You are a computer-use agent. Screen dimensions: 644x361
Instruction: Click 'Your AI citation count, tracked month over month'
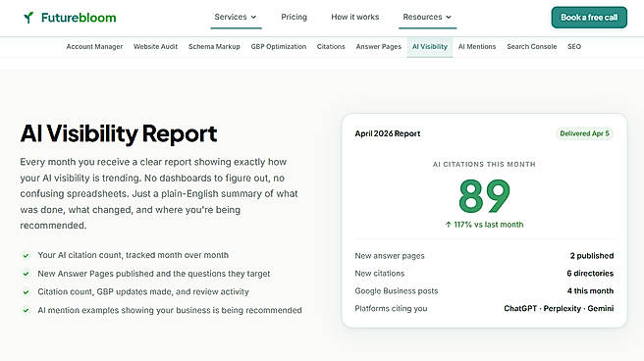point(134,255)
